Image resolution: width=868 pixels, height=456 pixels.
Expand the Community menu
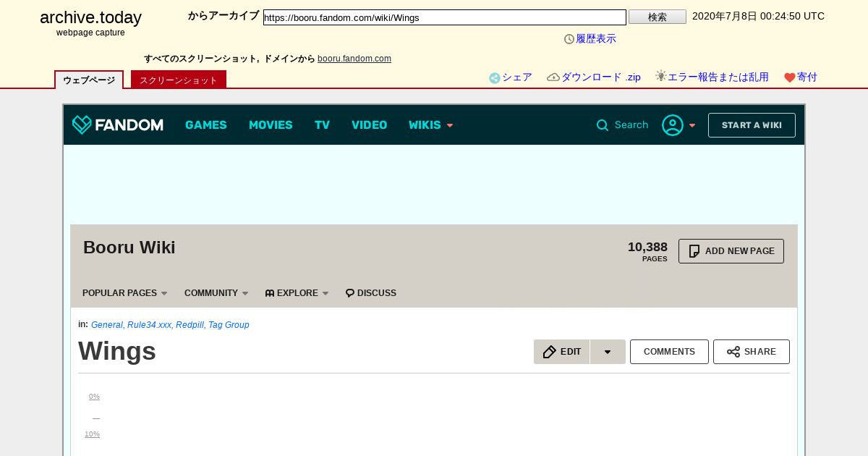click(x=216, y=293)
